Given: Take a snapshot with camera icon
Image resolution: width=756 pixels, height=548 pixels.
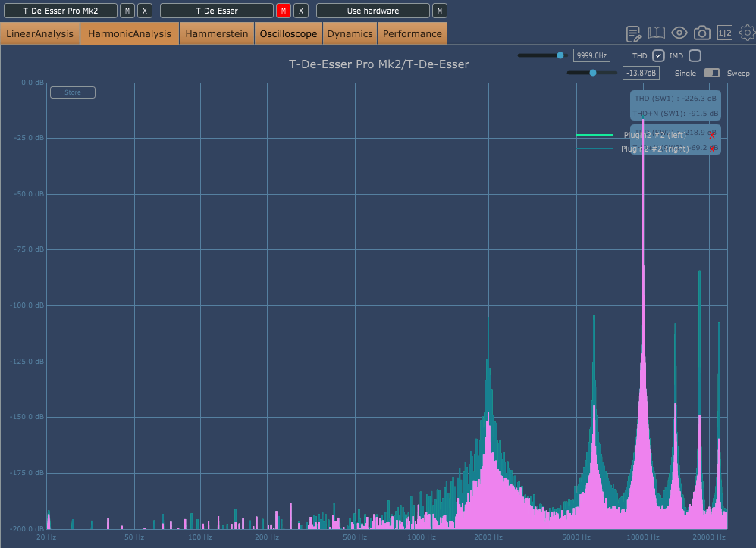Looking at the screenshot, I should pyautogui.click(x=702, y=33).
